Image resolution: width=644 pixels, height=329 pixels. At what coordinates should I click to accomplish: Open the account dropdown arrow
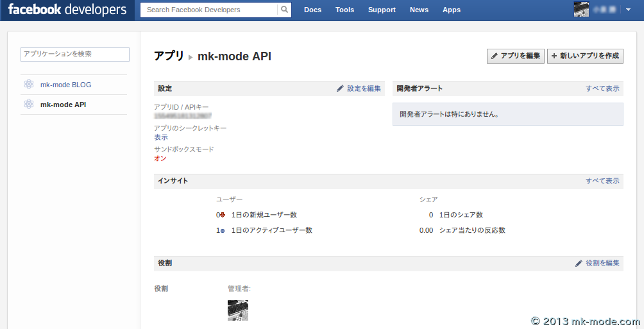tap(628, 10)
